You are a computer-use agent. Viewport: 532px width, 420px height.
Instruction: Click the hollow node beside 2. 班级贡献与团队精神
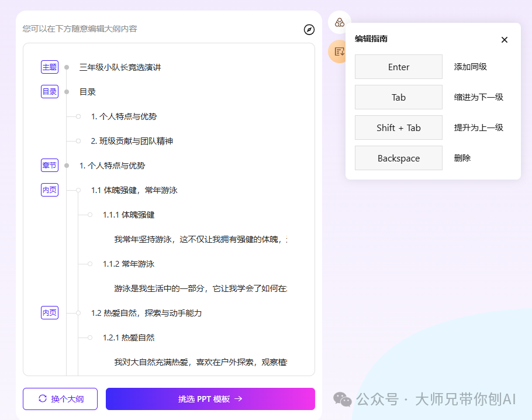(78, 141)
